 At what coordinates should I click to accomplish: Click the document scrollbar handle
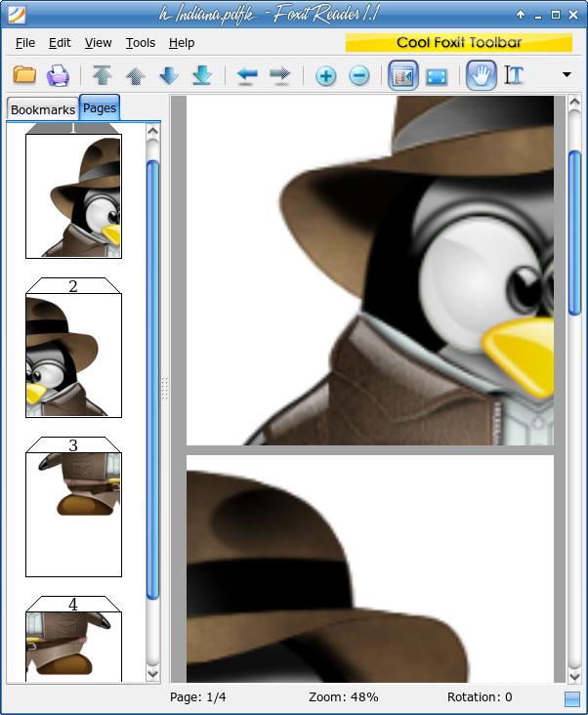(x=574, y=233)
